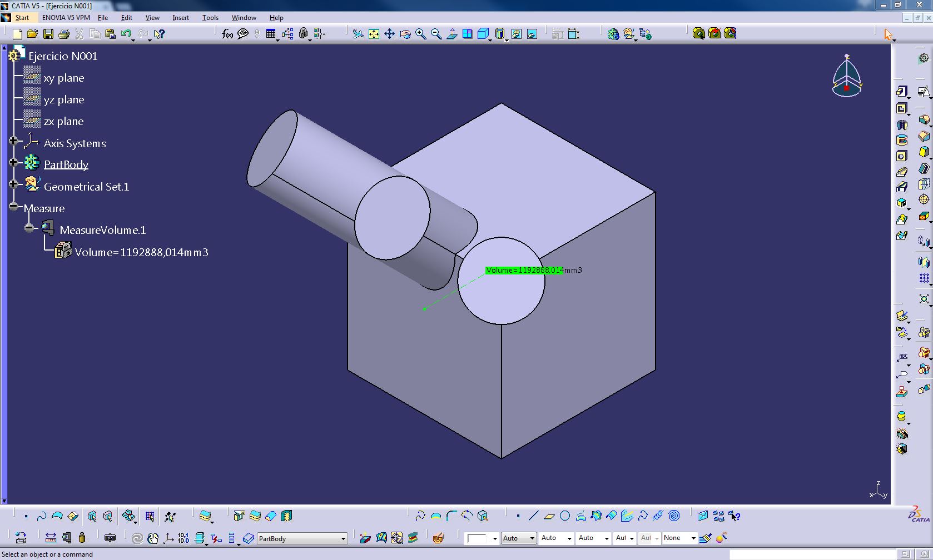Open the Start menu
Image resolution: width=933 pixels, height=560 pixels.
(22, 18)
